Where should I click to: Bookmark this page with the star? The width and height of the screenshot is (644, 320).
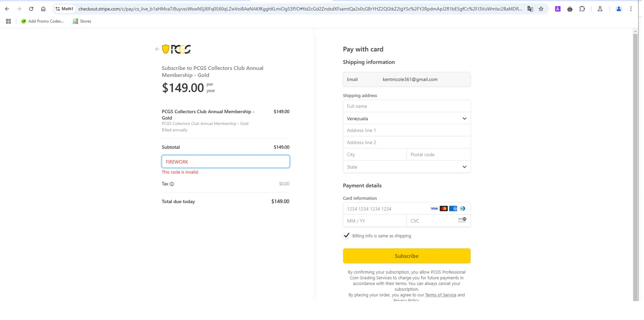(x=541, y=9)
